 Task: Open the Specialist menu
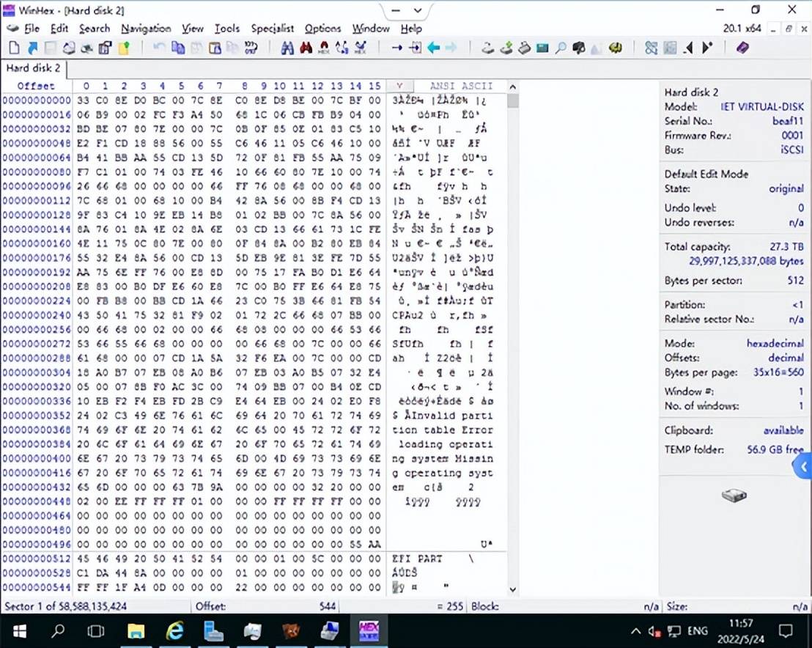[x=272, y=29]
